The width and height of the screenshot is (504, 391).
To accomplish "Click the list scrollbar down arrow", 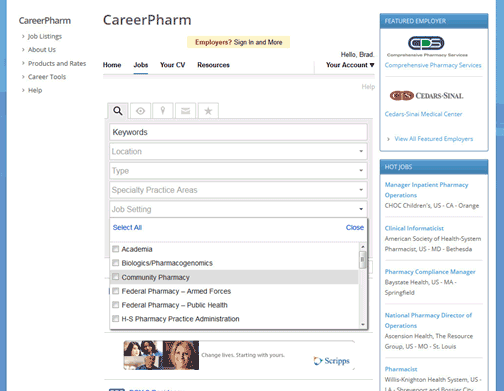I will (x=363, y=324).
